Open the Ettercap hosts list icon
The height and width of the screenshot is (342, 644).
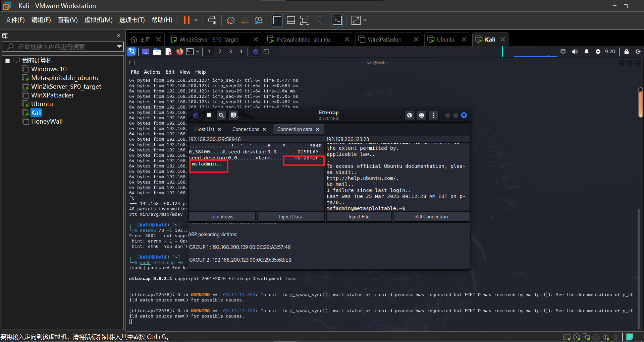point(233,115)
